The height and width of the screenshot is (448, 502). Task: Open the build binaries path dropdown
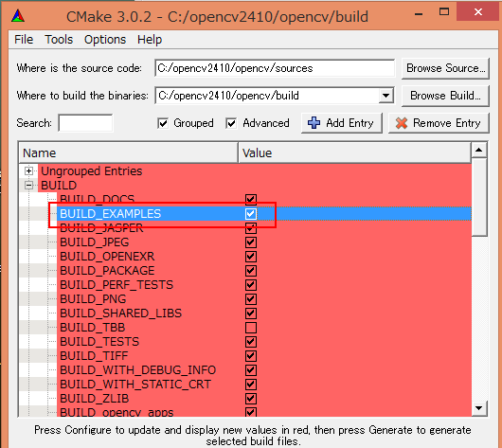click(385, 96)
